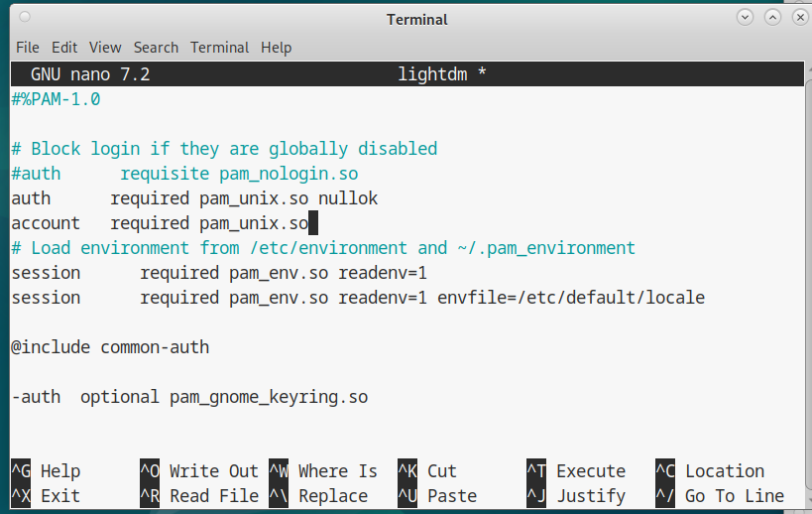Open the File menu
The width and height of the screenshot is (812, 514).
pos(27,48)
